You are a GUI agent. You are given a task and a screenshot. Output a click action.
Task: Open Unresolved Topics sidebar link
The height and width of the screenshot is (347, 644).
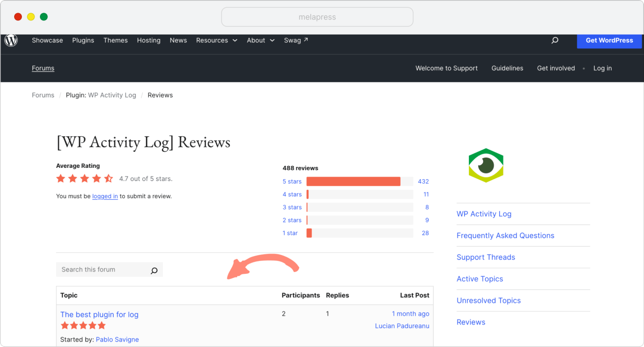click(489, 301)
